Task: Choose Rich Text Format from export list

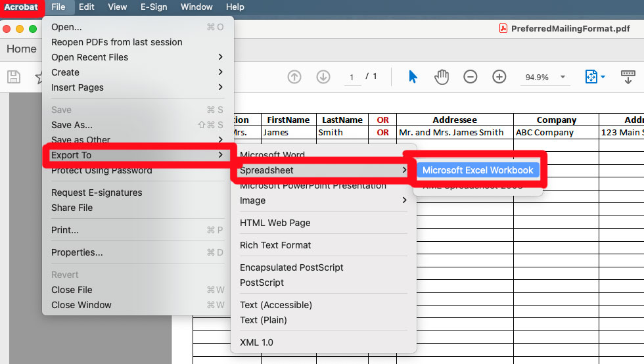Action: click(x=275, y=245)
